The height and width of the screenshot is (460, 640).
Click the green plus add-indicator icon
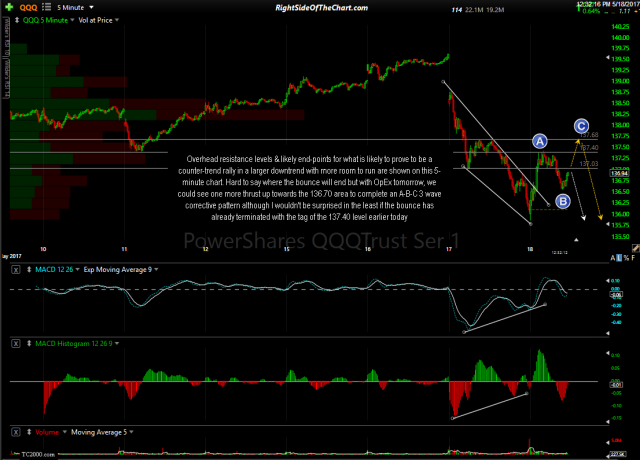[9, 7]
